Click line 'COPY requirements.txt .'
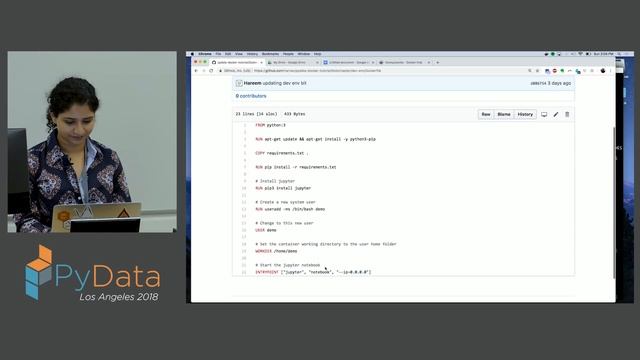Image resolution: width=640 pixels, height=360 pixels. tap(282, 153)
